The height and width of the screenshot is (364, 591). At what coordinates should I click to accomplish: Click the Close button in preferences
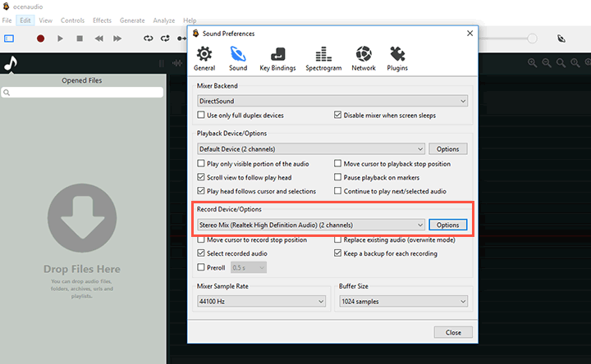point(453,332)
